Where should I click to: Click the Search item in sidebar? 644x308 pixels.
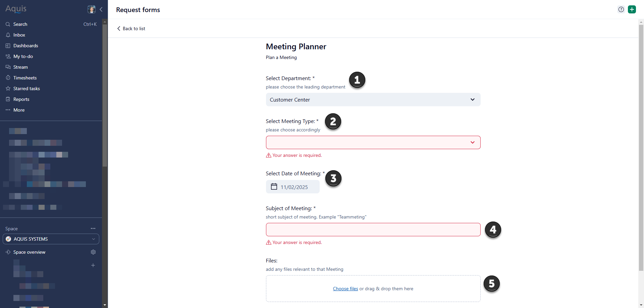20,24
